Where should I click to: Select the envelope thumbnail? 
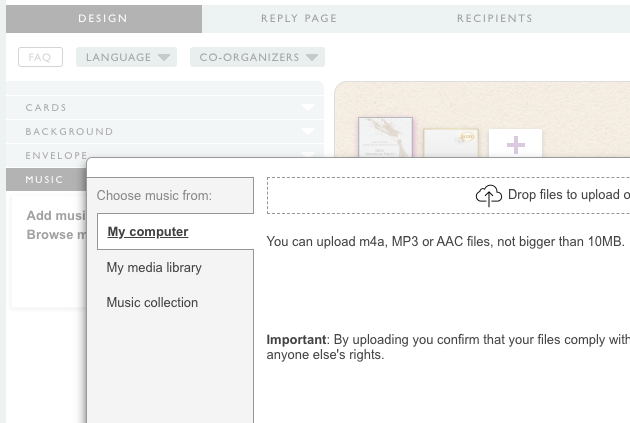(x=451, y=144)
